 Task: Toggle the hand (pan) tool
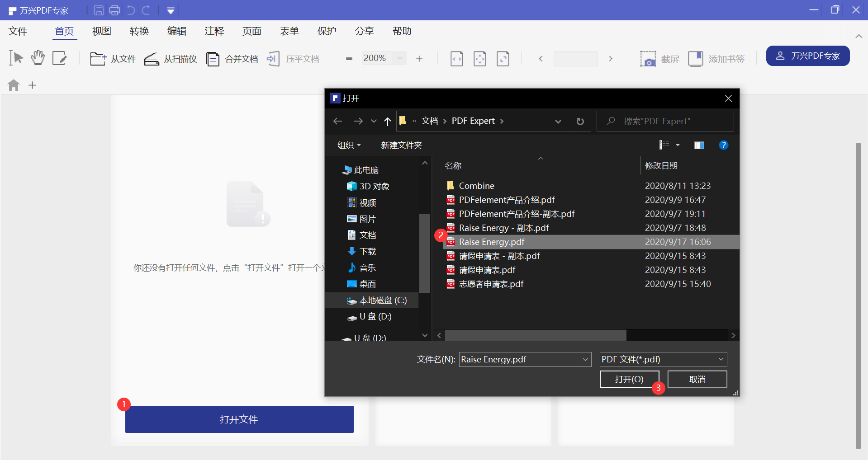(38, 58)
